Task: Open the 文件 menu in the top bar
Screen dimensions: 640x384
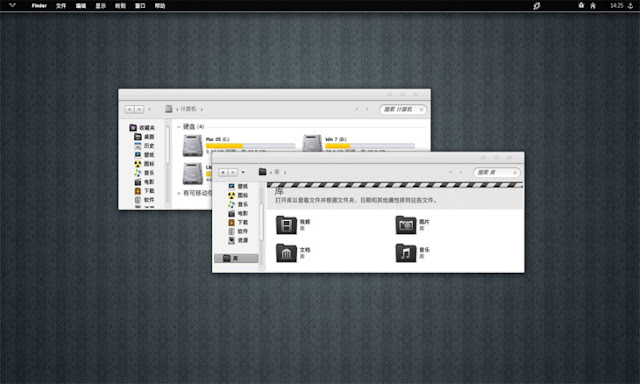Action: tap(61, 6)
